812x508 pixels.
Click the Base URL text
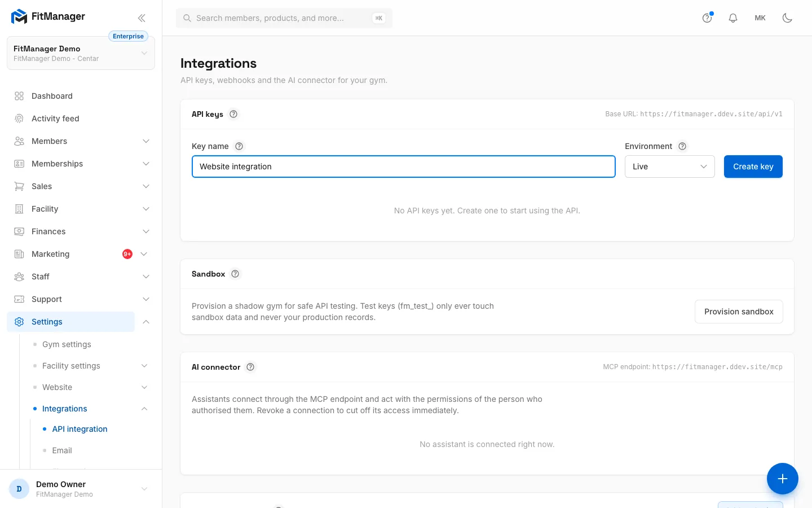694,114
